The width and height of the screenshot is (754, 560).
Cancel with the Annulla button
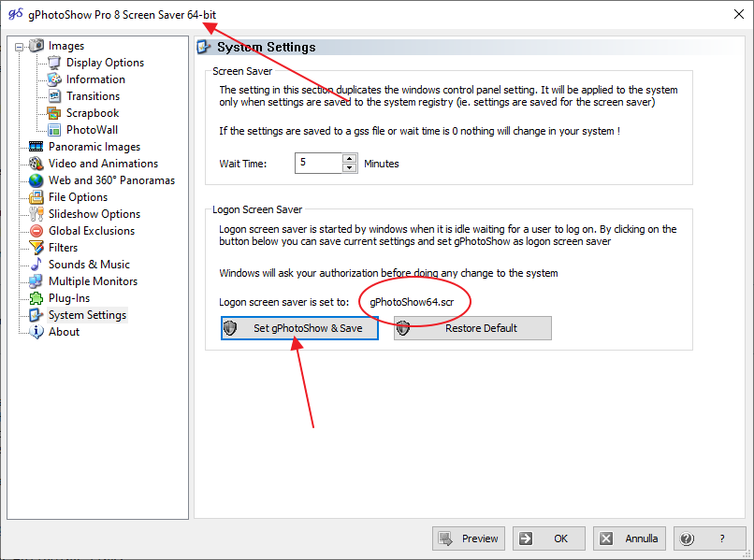coord(629,538)
